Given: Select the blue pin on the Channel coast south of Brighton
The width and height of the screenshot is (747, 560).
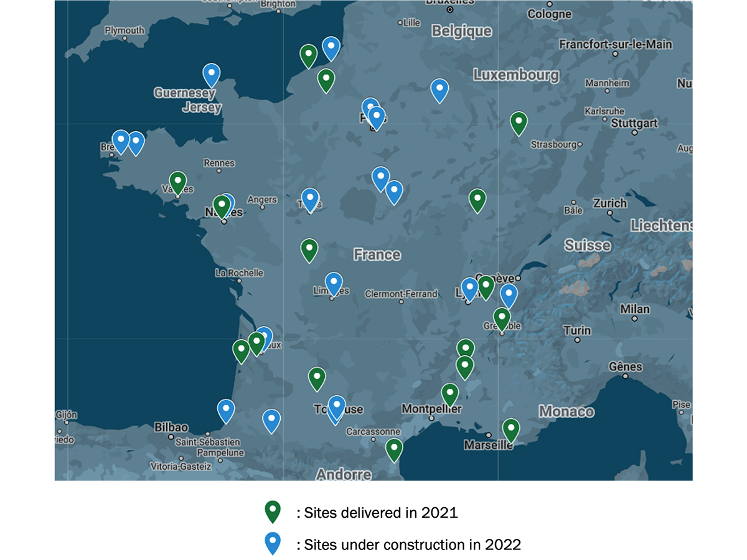Looking at the screenshot, I should [331, 49].
